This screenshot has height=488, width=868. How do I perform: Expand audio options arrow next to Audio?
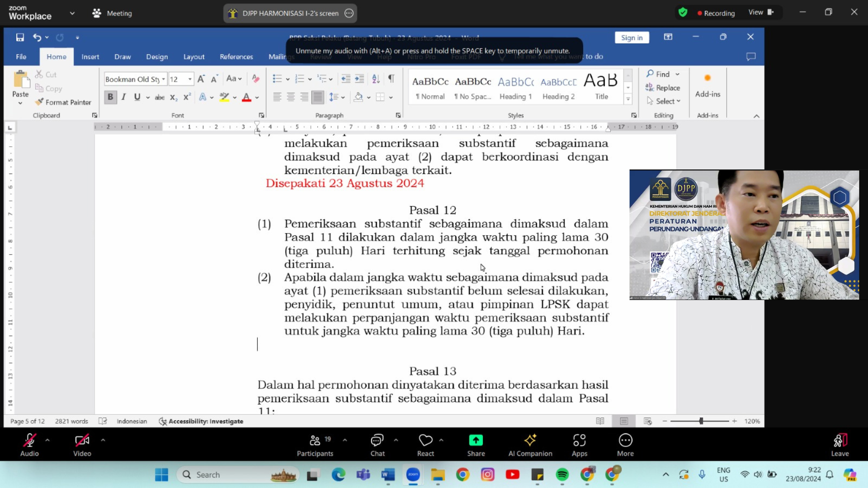tap(47, 440)
